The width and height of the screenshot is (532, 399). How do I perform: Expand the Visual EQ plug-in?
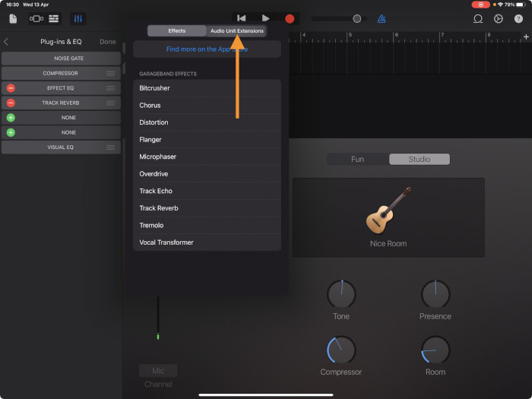coord(61,147)
